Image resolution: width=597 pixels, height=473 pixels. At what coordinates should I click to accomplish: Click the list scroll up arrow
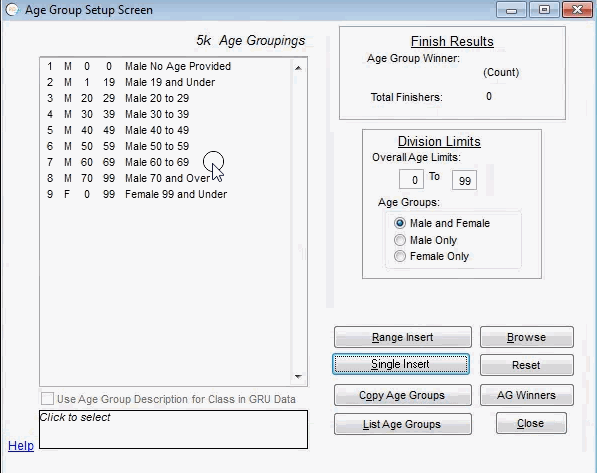pyautogui.click(x=298, y=68)
